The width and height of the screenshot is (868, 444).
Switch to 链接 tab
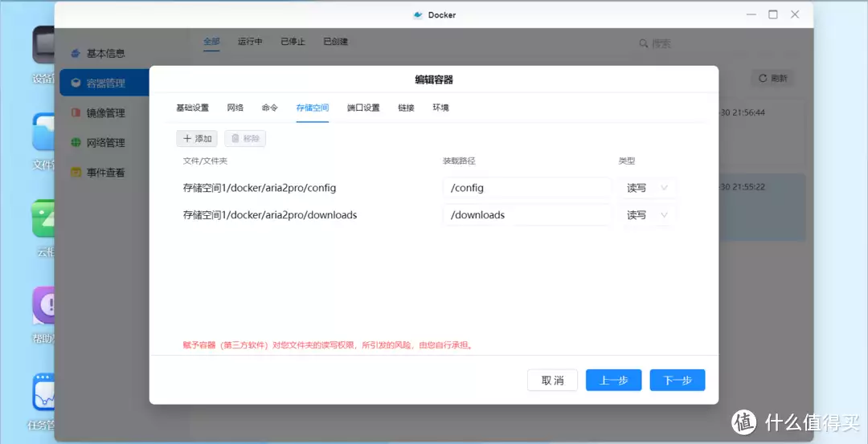click(x=407, y=108)
